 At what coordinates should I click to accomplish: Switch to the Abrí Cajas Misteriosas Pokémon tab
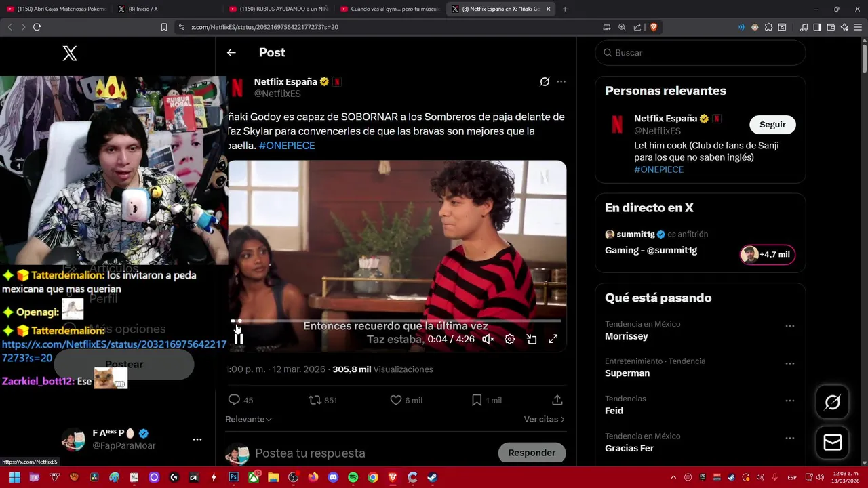(x=57, y=9)
